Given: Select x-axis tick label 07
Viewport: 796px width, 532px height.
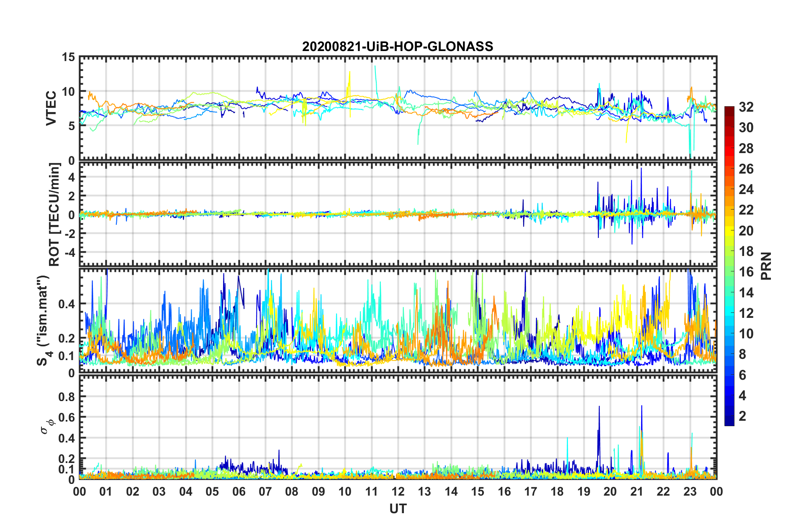Looking at the screenshot, I should [x=265, y=491].
